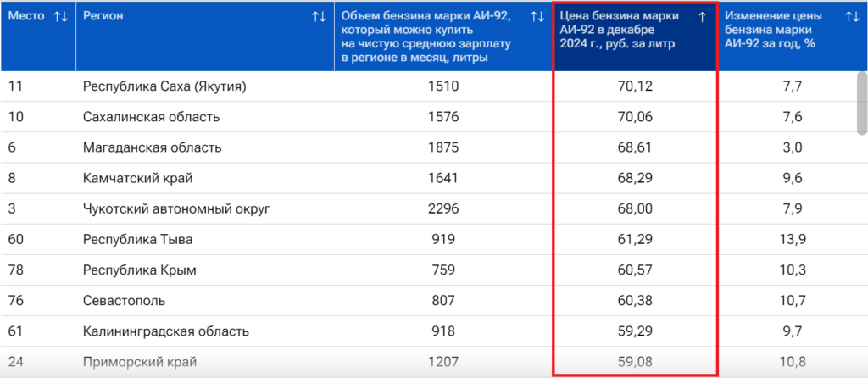The width and height of the screenshot is (868, 378).
Task: Select Приморский край row name
Action: 140,363
